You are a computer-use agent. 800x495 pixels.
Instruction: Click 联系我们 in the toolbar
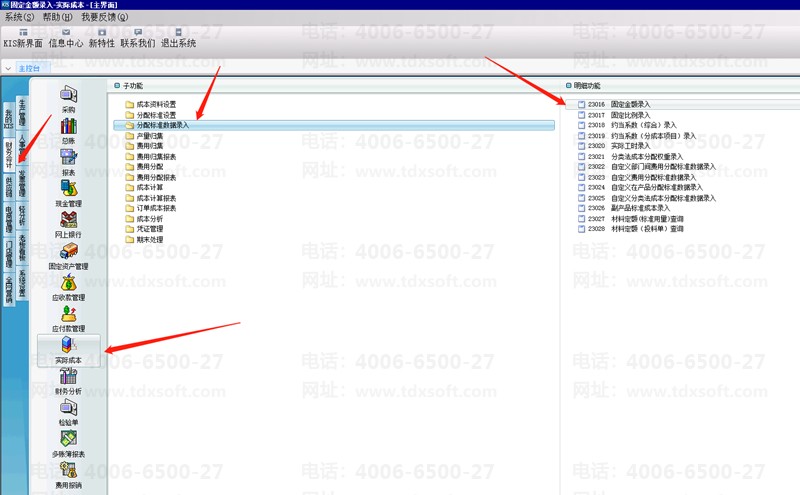pos(138,38)
